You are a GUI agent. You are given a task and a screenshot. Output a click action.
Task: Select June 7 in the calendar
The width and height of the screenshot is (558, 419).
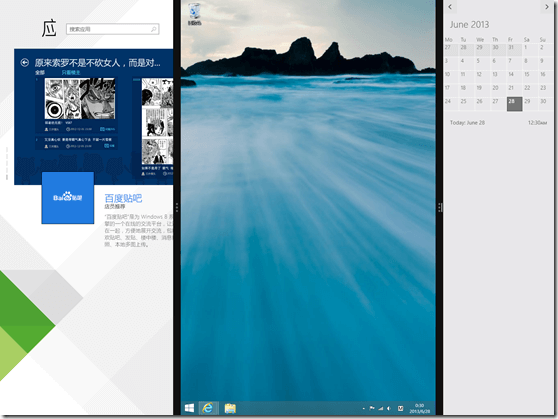[x=515, y=63]
